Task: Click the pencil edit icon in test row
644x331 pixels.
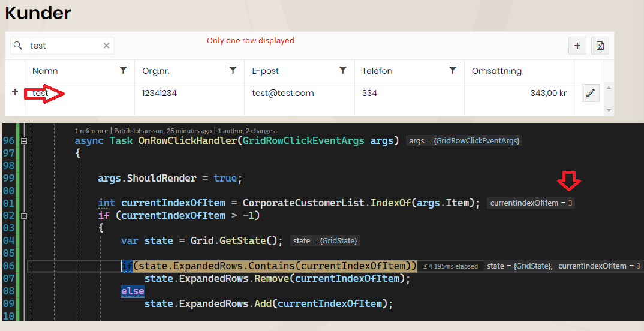Action: click(x=591, y=93)
